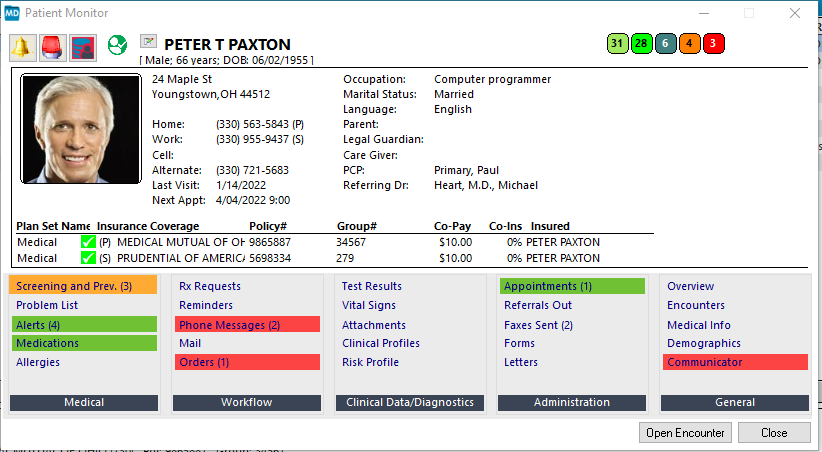Open Referrals Out
This screenshot has height=452, width=822.
pyautogui.click(x=538, y=305)
